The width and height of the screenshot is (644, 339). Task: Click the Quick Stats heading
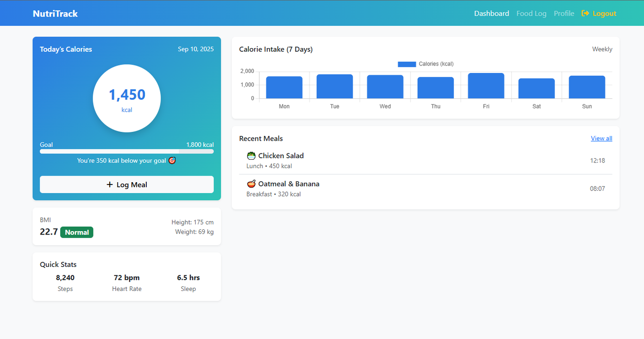(x=58, y=265)
